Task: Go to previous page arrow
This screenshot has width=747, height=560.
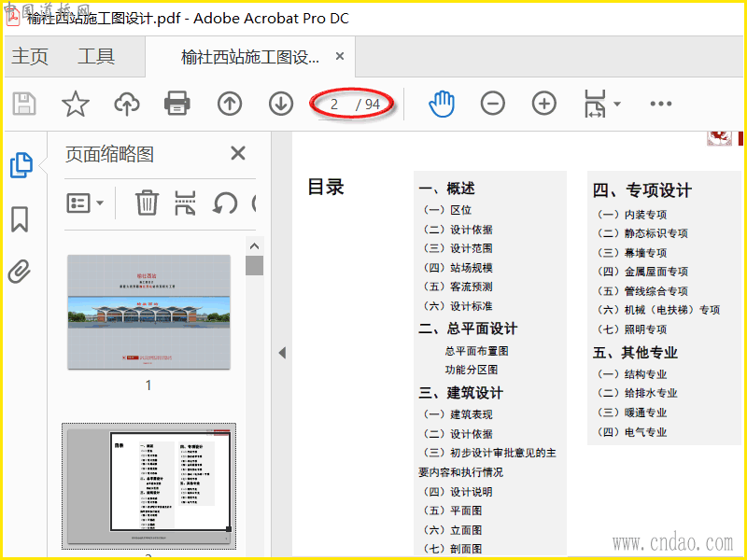Action: (230, 104)
